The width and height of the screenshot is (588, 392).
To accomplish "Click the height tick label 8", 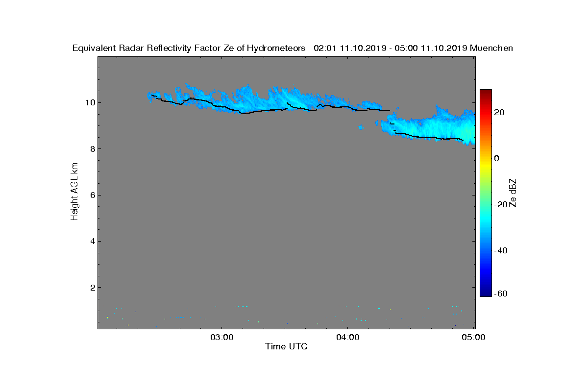I will pyautogui.click(x=92, y=149).
